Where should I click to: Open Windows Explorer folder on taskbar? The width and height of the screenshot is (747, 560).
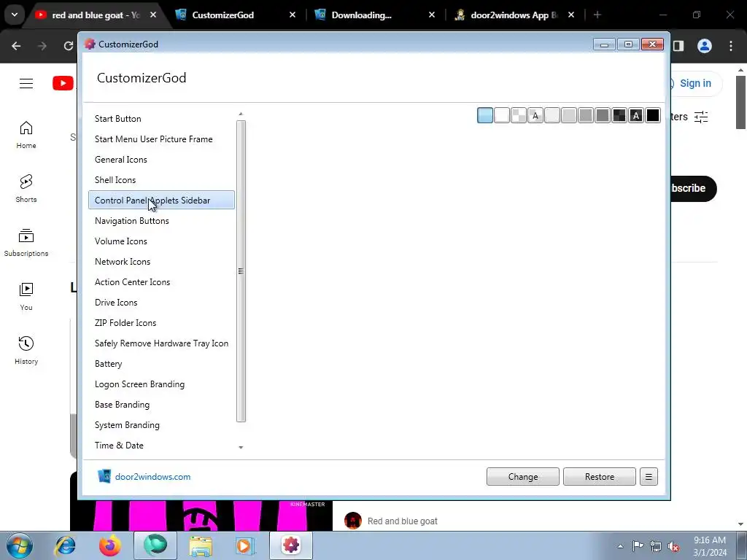[x=201, y=545]
